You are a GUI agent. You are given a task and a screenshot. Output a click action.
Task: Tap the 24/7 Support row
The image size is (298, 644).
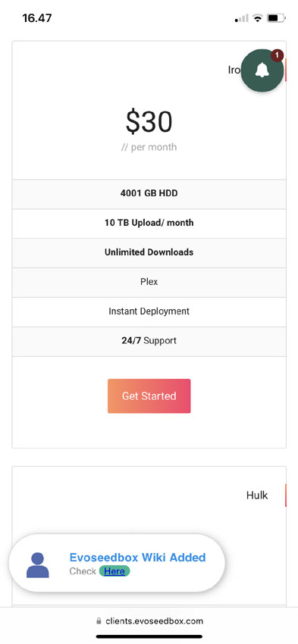click(149, 341)
